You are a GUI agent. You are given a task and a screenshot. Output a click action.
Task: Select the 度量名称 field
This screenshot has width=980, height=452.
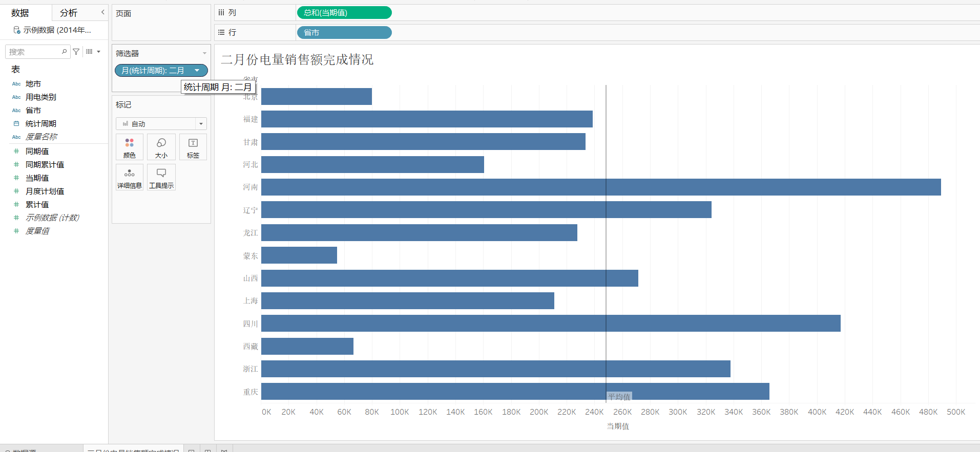[x=41, y=137]
